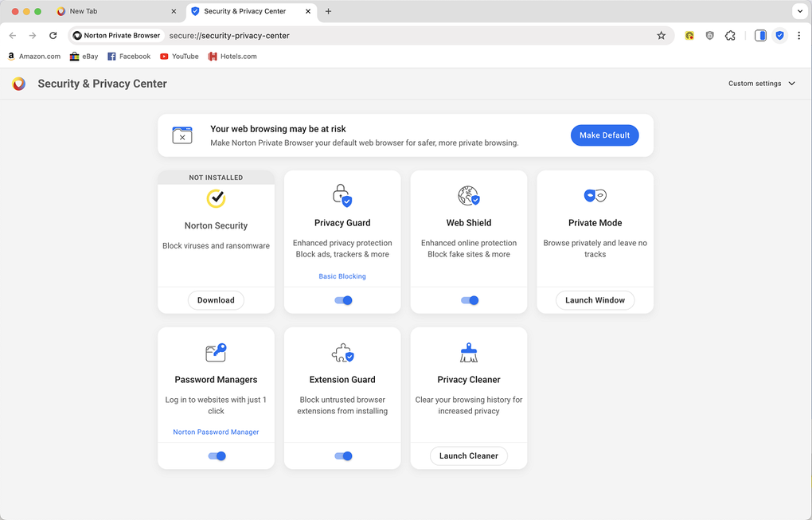Click the Private Mode incognito icon
The image size is (812, 520).
[x=595, y=195]
